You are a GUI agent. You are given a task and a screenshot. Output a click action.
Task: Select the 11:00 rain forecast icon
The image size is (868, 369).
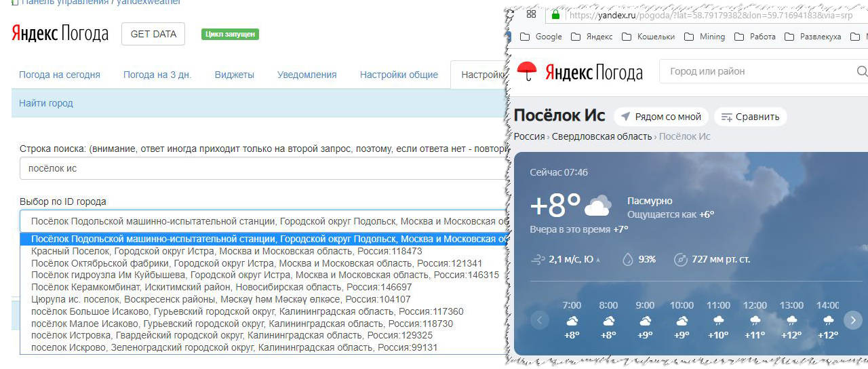click(718, 320)
